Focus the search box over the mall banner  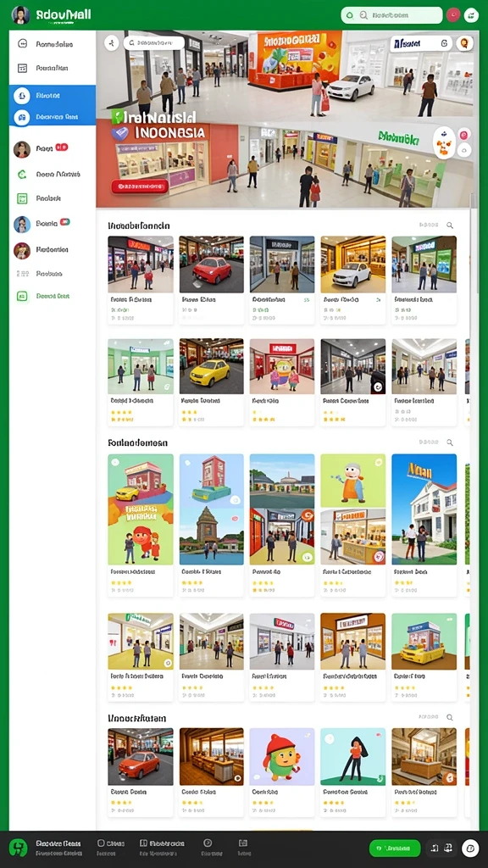click(x=154, y=42)
